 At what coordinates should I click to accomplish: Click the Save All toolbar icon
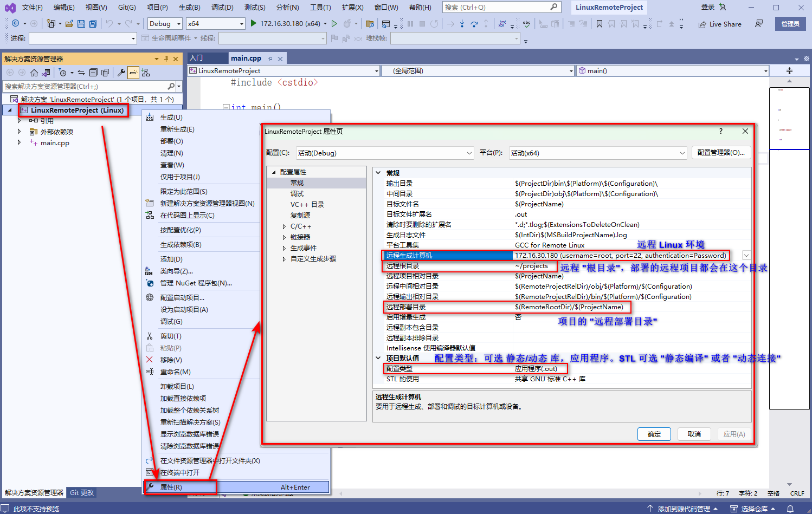[93, 24]
